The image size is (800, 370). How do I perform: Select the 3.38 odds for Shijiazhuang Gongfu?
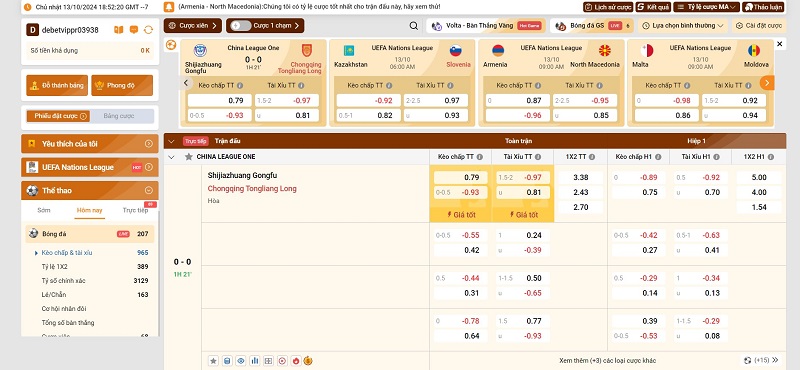click(581, 178)
